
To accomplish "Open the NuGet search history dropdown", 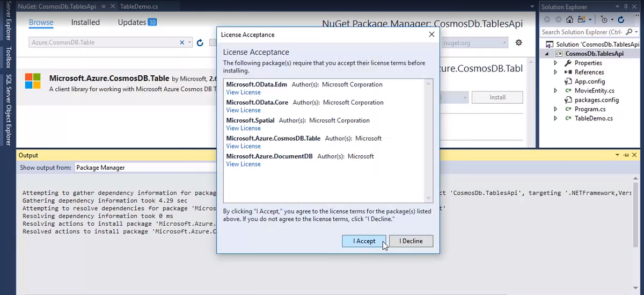I will (x=189, y=42).
